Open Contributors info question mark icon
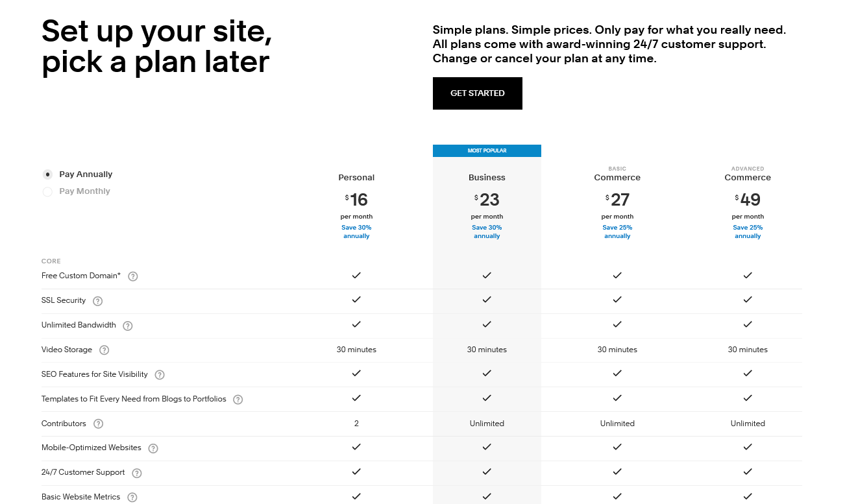 [x=98, y=424]
